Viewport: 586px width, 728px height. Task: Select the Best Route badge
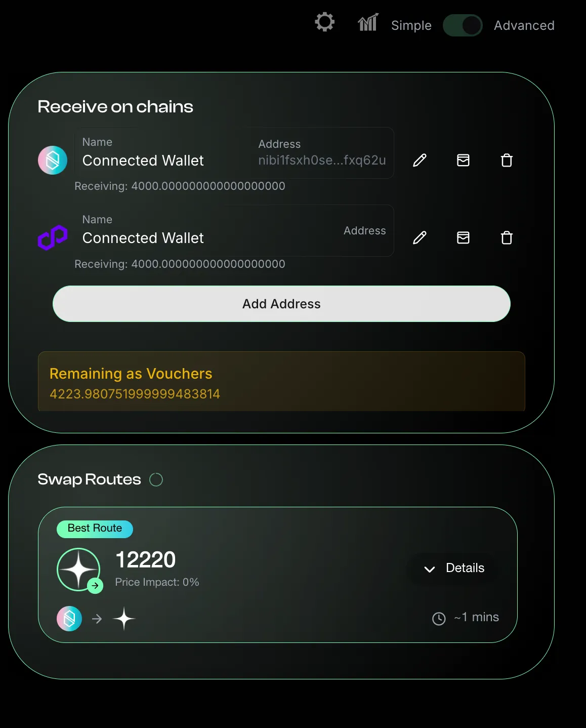[x=95, y=529]
